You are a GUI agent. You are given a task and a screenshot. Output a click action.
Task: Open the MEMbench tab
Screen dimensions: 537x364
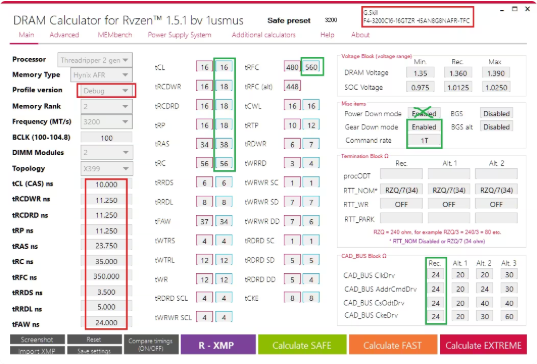(115, 35)
